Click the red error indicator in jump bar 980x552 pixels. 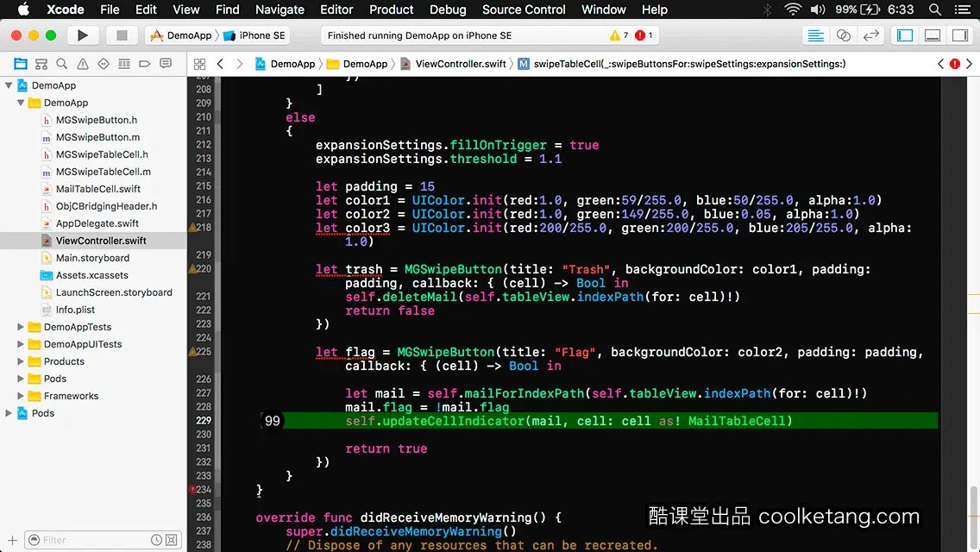pyautogui.click(x=955, y=64)
